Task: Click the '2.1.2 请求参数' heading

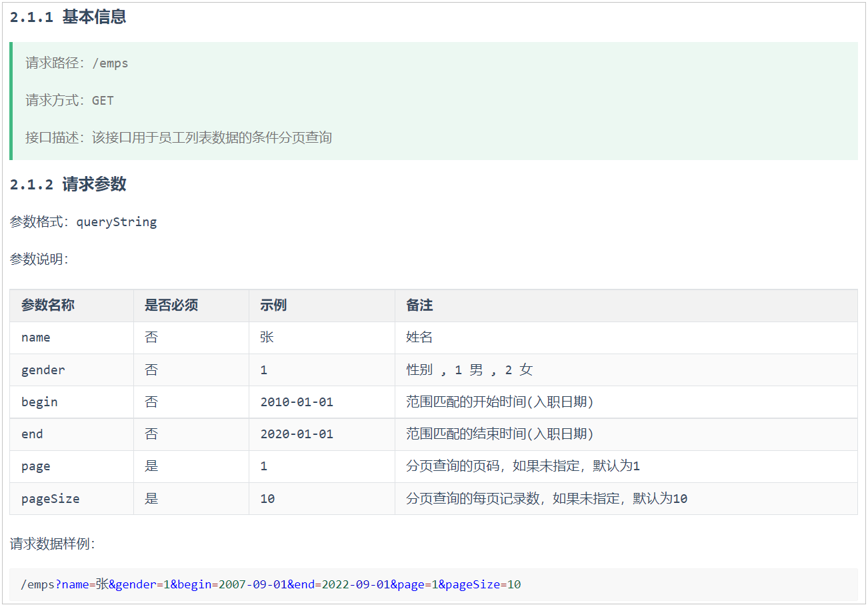Action: point(68,185)
